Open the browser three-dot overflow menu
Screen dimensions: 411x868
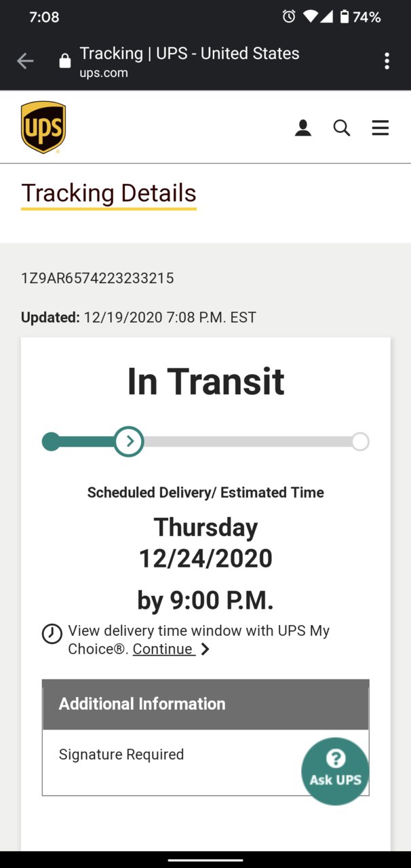point(387,62)
